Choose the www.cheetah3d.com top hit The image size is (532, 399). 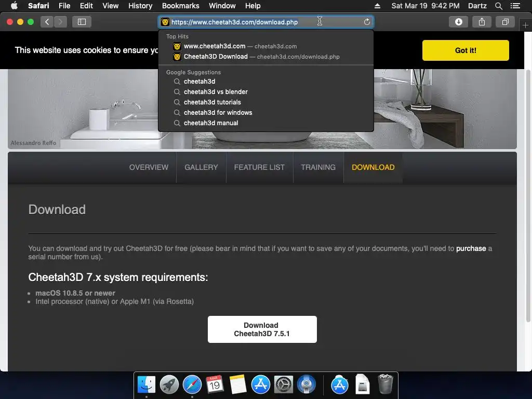[266, 46]
